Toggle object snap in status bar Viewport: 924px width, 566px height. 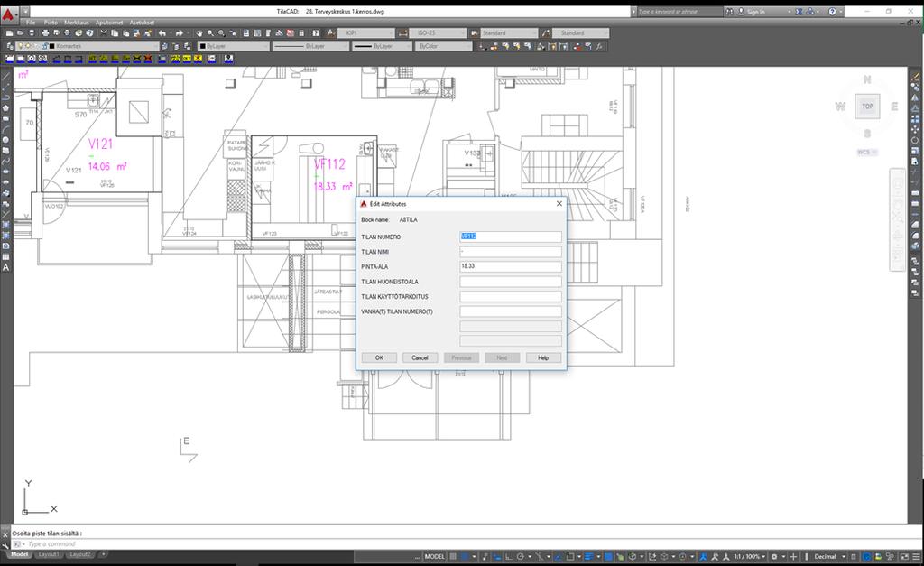pyautogui.click(x=570, y=557)
